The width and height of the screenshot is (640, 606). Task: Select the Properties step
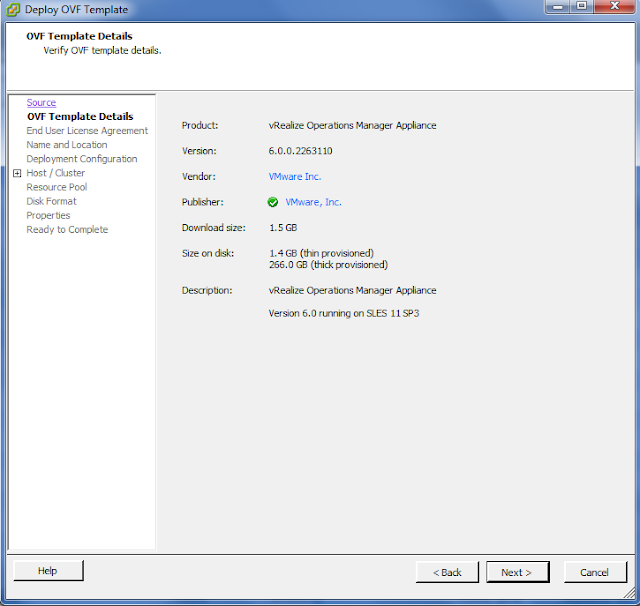pyautogui.click(x=48, y=215)
